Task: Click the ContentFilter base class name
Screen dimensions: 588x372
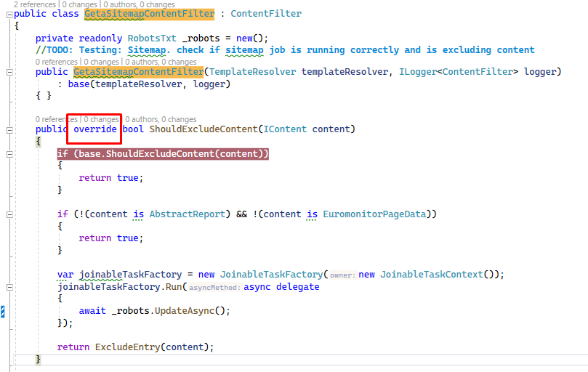Action: [x=265, y=14]
